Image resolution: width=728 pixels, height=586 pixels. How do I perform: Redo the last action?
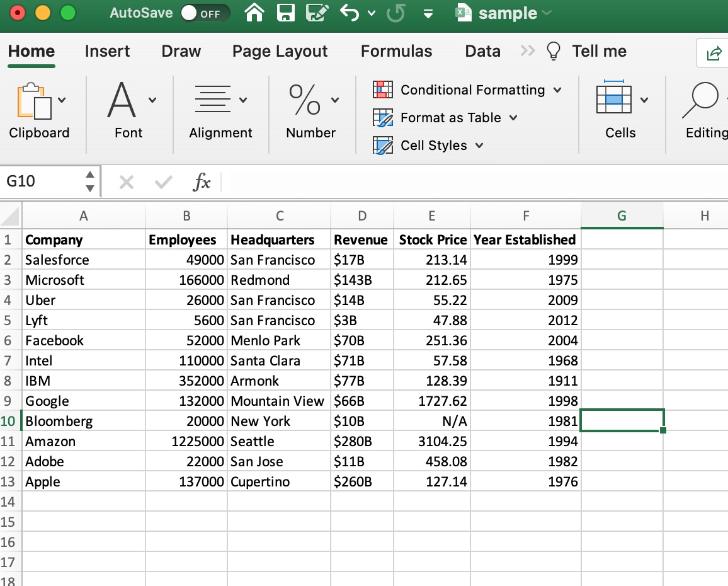coord(396,13)
